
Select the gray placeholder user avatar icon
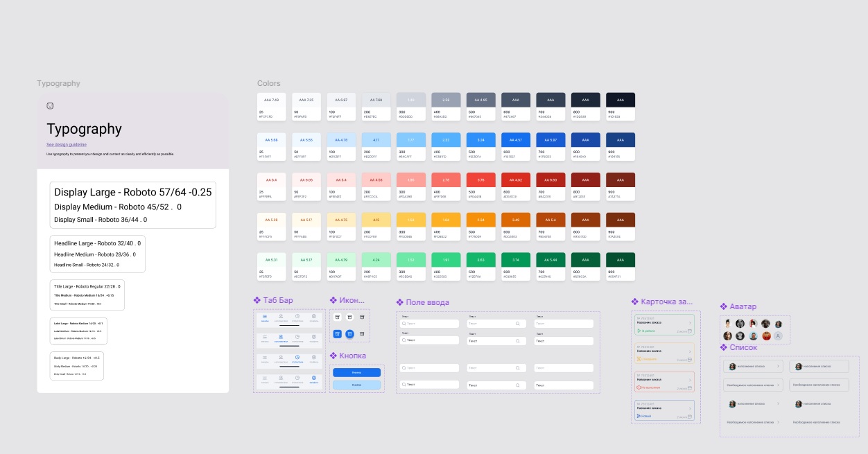pyautogui.click(x=778, y=335)
